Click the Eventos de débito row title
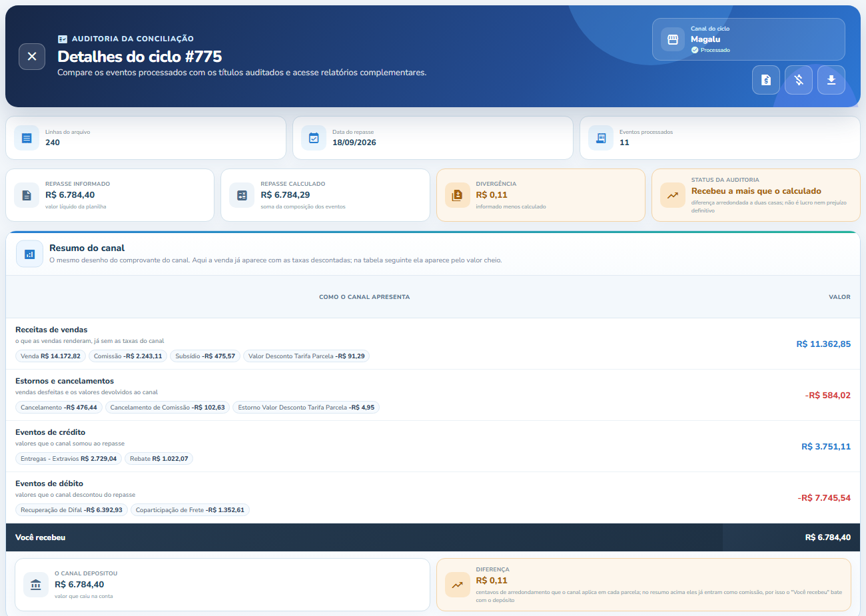The image size is (866, 616). 49,483
